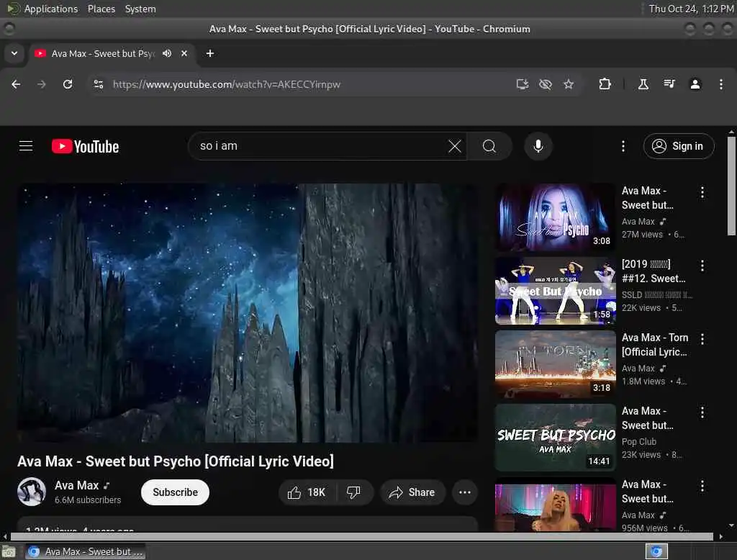737x560 pixels.
Task: Click the show desktop icon in taskbar
Action: (x=9, y=551)
